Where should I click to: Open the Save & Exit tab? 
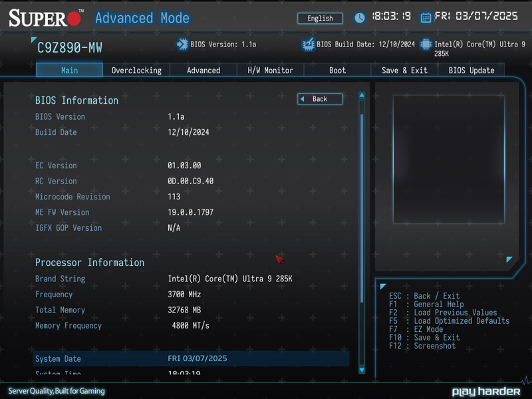tap(404, 70)
